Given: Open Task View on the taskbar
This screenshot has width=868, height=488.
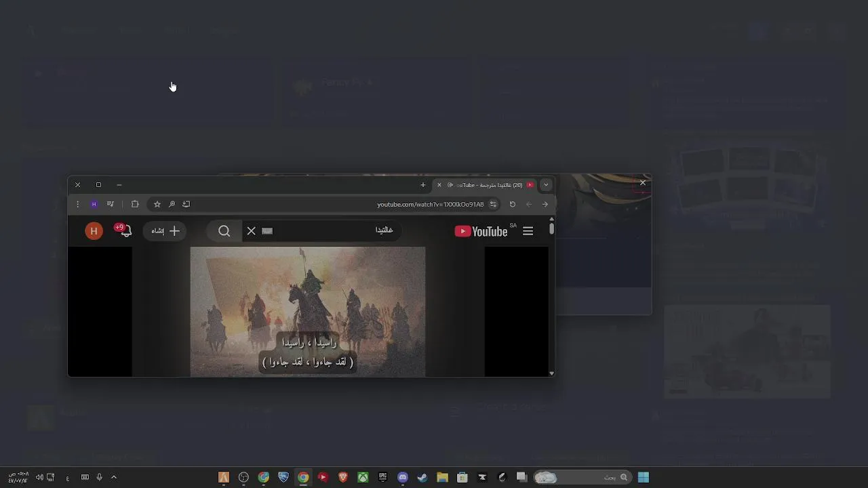Looking at the screenshot, I should (x=521, y=477).
